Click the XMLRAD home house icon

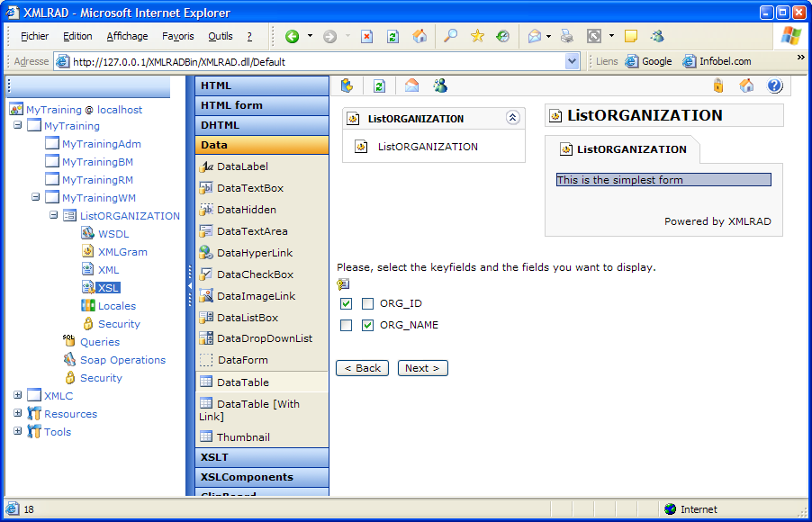click(x=746, y=86)
